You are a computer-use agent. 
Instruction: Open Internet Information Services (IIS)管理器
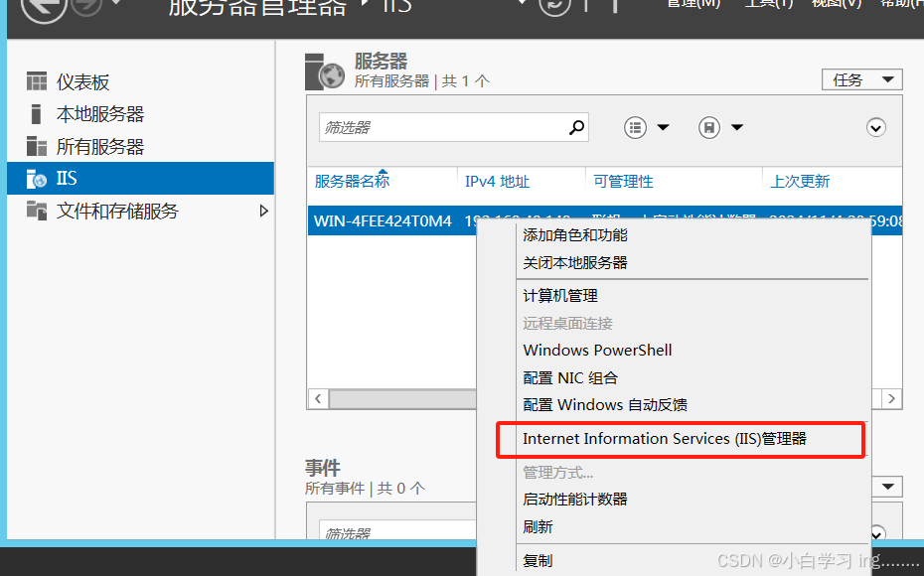[x=665, y=439]
